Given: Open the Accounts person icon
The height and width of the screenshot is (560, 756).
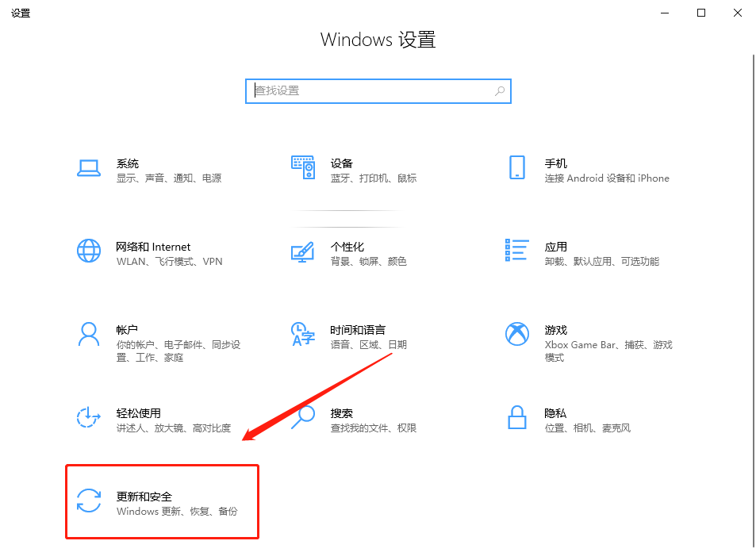Looking at the screenshot, I should pos(89,335).
